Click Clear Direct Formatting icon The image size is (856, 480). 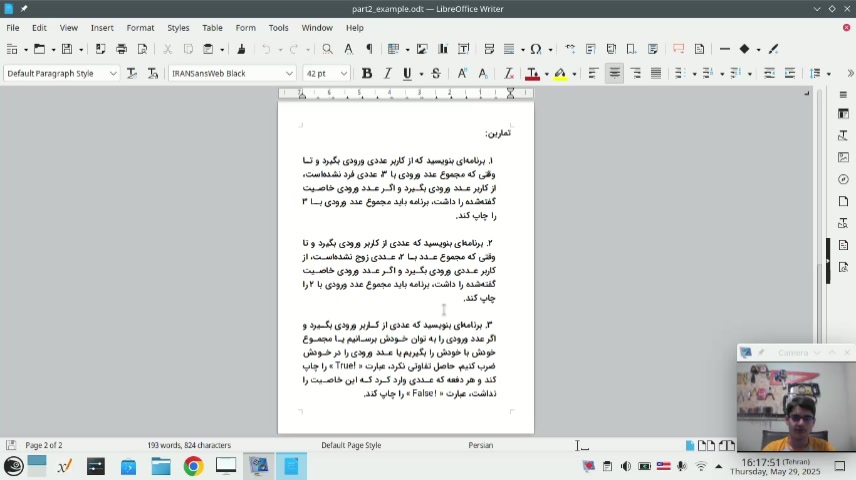(x=508, y=73)
